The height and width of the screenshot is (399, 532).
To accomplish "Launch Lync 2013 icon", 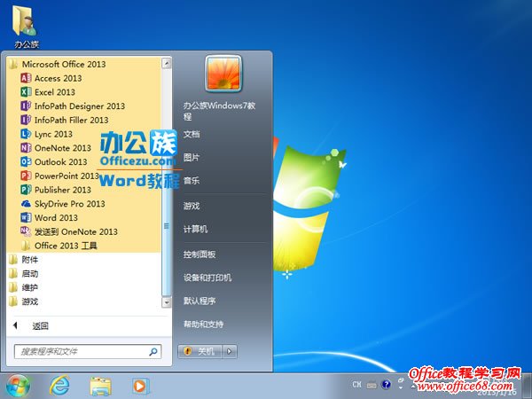I will pos(26,134).
